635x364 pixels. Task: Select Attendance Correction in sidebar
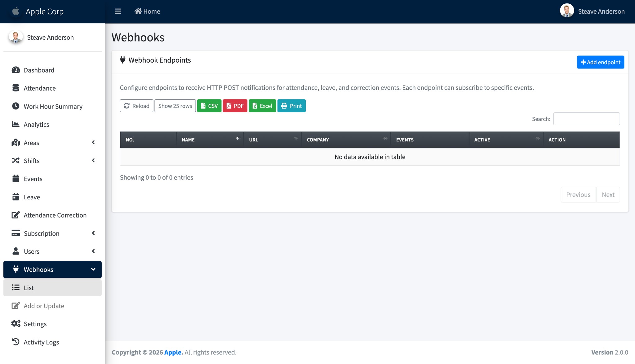click(55, 215)
